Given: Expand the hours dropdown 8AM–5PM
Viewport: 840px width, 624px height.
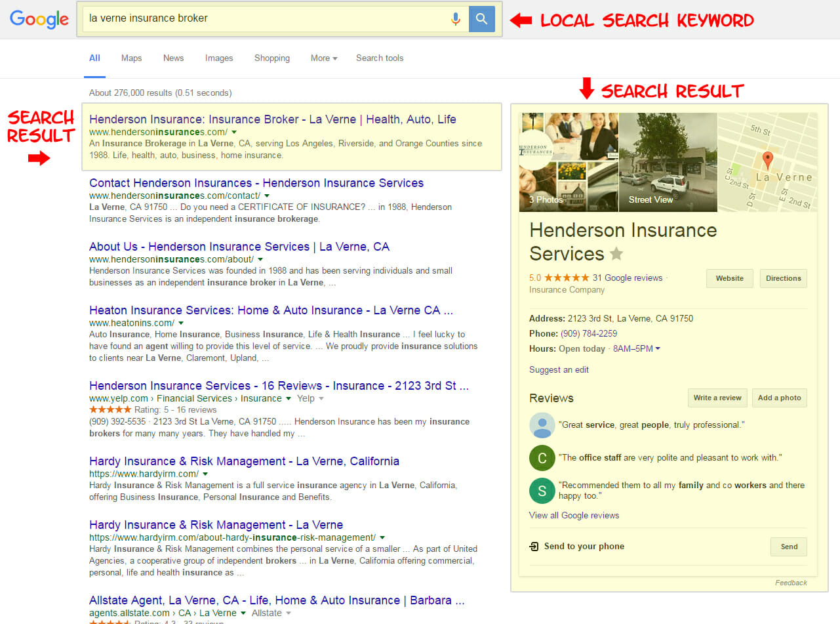Looking at the screenshot, I should click(637, 348).
